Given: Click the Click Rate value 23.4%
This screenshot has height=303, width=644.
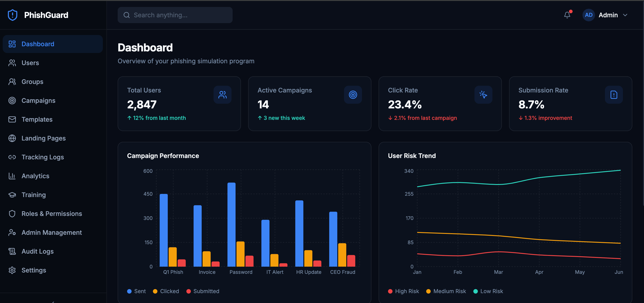Looking at the screenshot, I should (x=405, y=104).
